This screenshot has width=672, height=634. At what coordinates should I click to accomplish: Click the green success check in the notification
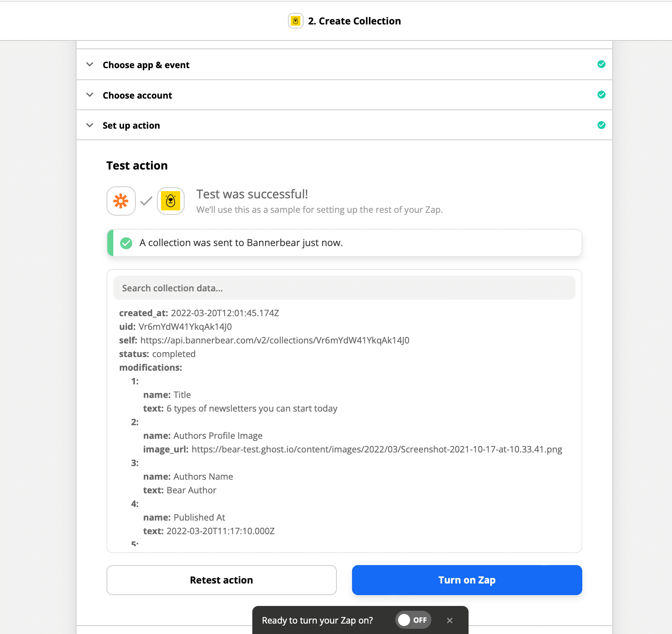point(126,243)
